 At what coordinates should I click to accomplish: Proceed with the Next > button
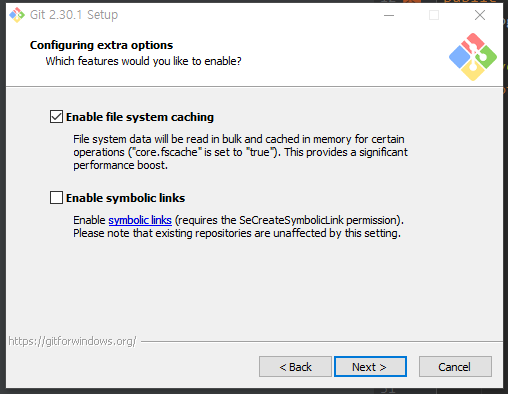370,367
